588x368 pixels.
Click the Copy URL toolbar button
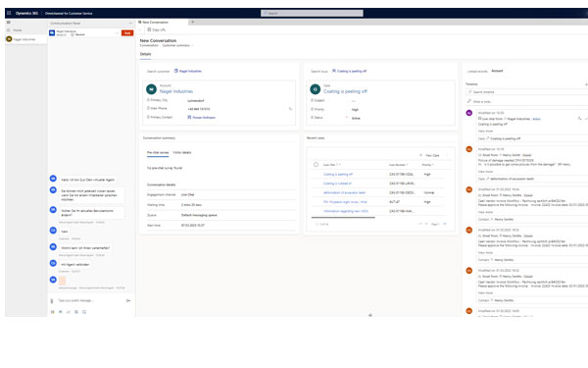point(157,29)
